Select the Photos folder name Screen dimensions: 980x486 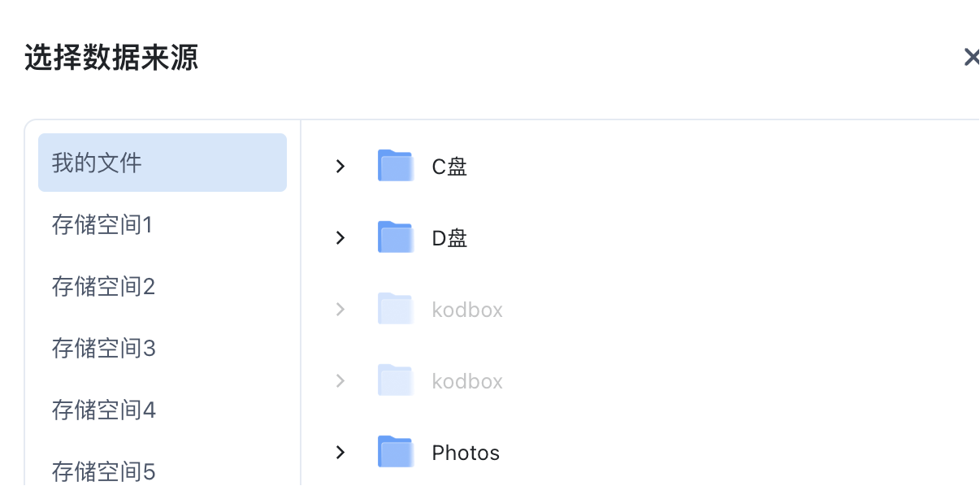tap(466, 453)
